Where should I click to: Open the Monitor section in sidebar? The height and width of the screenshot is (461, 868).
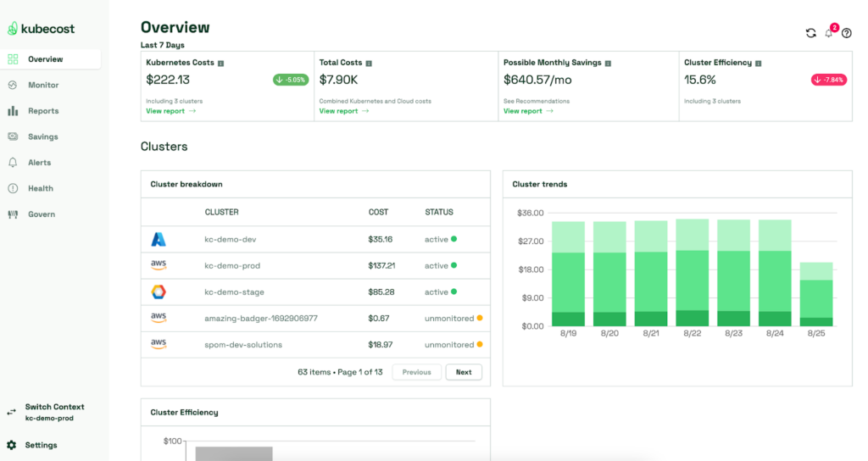point(43,85)
